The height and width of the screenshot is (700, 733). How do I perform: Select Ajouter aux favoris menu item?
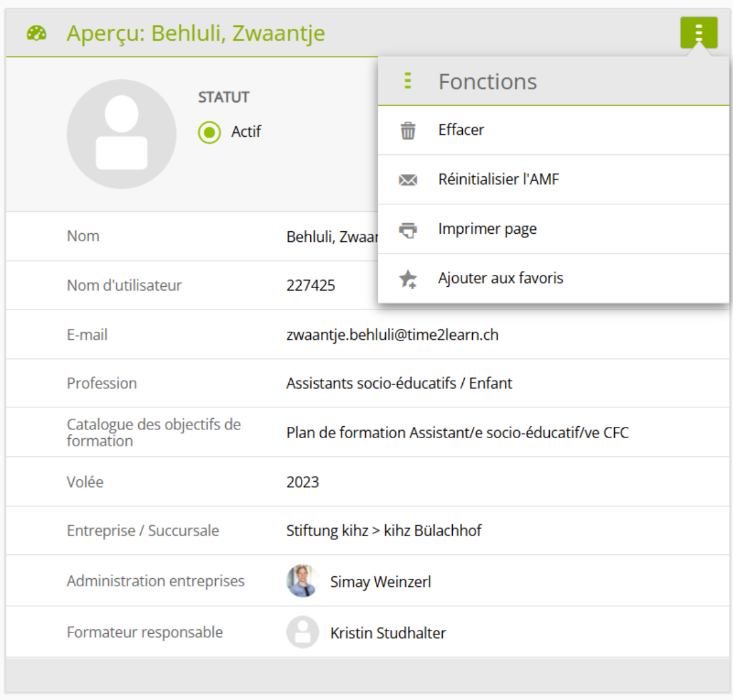pos(500,278)
